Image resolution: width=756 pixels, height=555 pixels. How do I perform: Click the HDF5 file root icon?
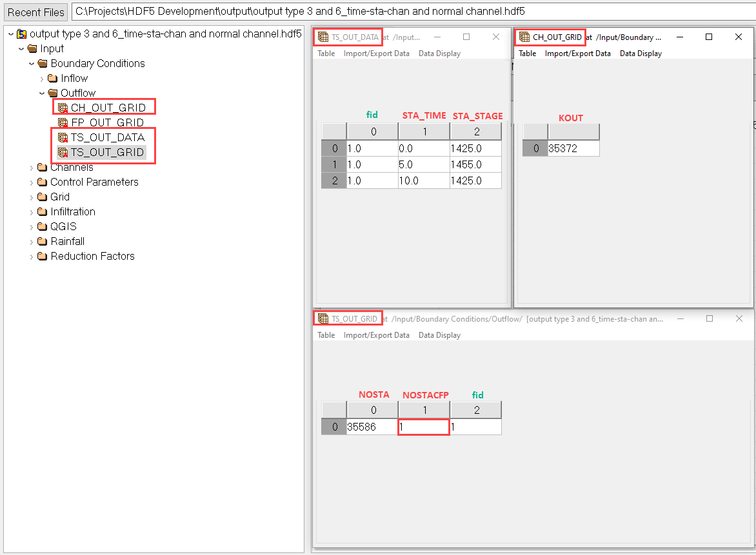tap(21, 34)
